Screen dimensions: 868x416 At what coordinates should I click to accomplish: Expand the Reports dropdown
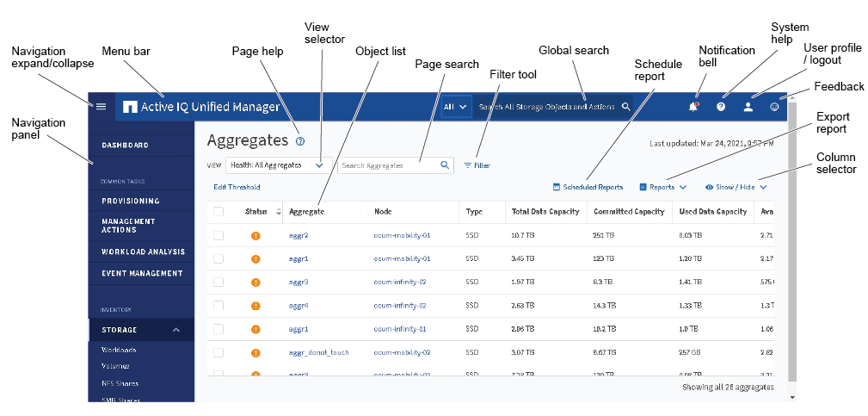[662, 187]
